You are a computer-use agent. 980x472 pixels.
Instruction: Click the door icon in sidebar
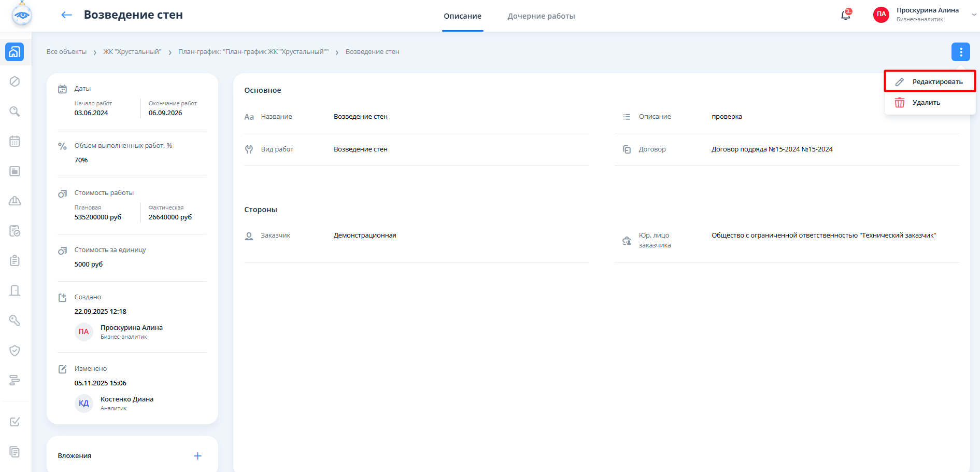click(x=15, y=290)
